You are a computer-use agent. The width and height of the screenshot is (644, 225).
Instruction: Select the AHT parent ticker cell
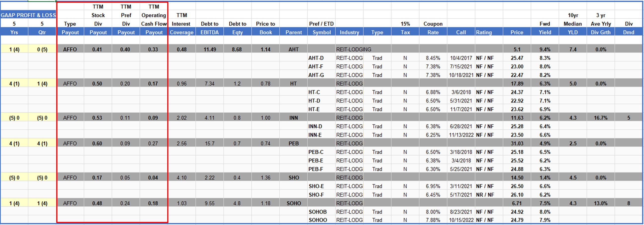293,49
